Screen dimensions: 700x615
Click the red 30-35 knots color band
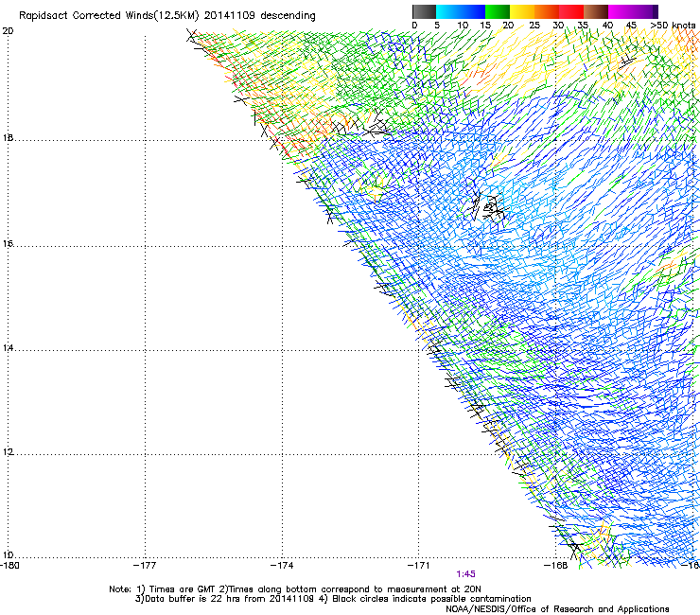[571, 11]
